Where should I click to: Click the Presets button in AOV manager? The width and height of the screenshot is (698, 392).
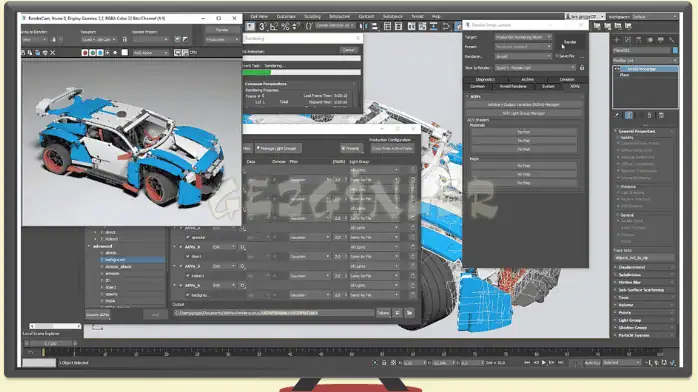coord(352,149)
